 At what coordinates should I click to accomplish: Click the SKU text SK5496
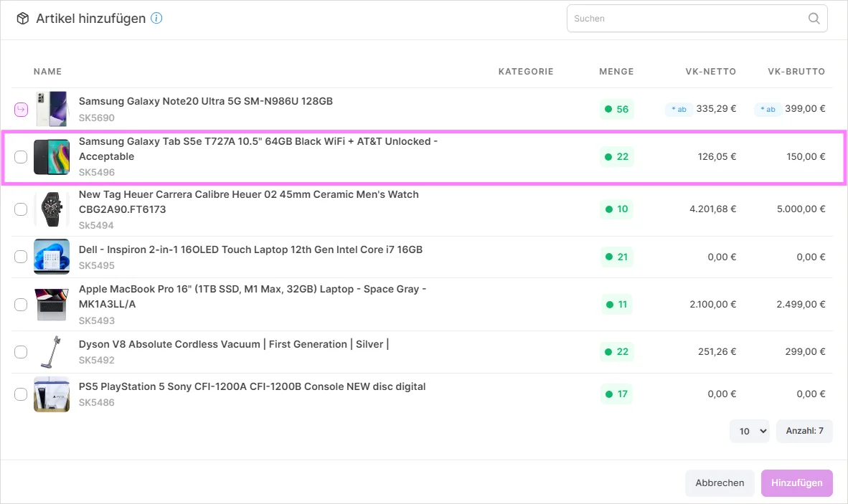[97, 172]
